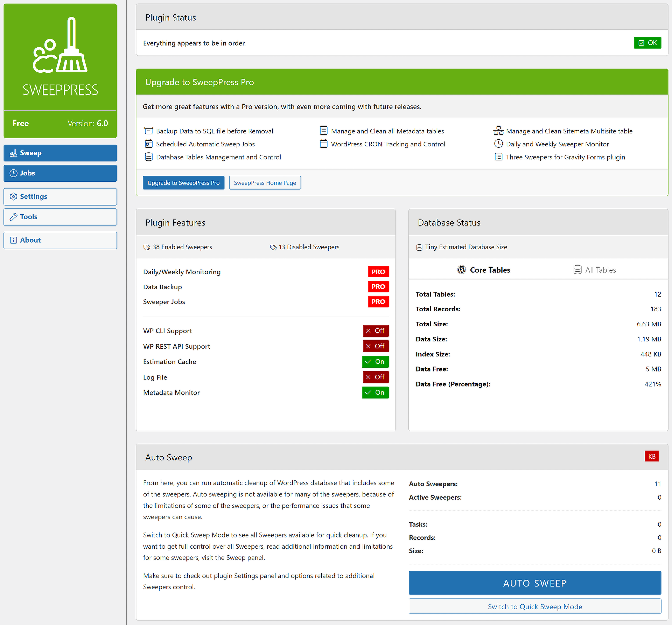This screenshot has width=672, height=625.
Task: Click PRO badge for Daily/Weekly Monitoring
Action: click(x=378, y=272)
